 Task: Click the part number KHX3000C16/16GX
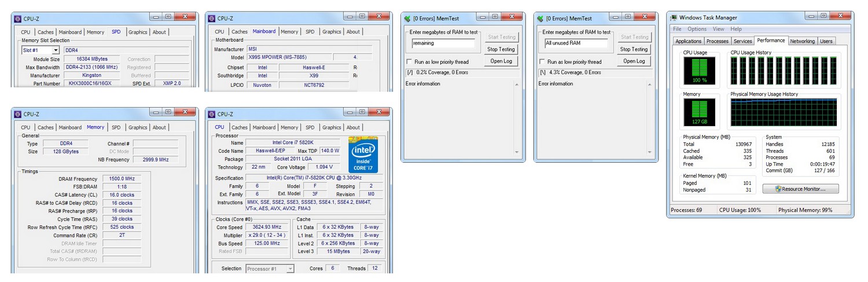[91, 84]
